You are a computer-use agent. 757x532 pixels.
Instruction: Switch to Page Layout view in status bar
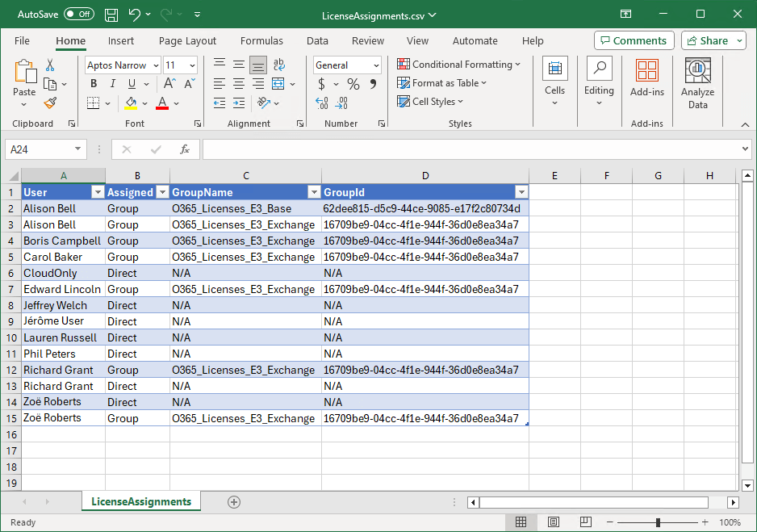pos(554,522)
